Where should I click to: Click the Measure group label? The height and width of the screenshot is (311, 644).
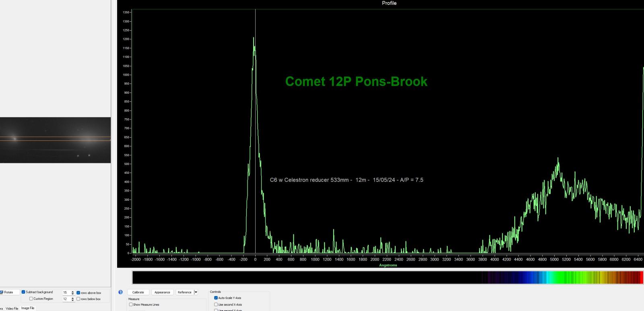[134, 299]
